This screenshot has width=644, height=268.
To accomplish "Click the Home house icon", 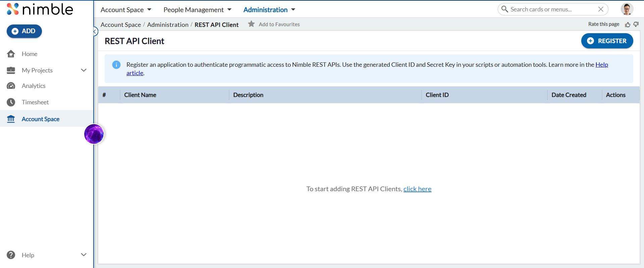I will 11,54.
